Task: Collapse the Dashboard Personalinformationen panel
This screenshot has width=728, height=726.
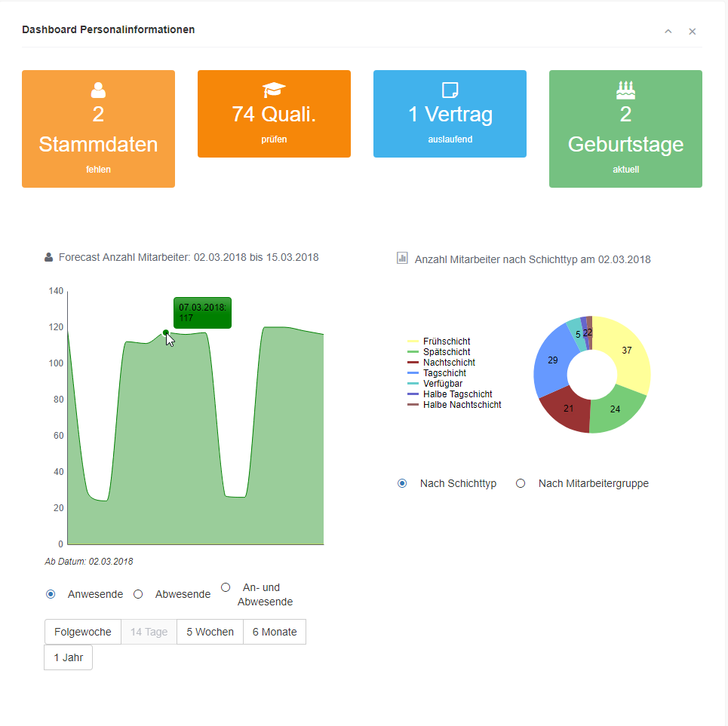Action: (x=668, y=31)
